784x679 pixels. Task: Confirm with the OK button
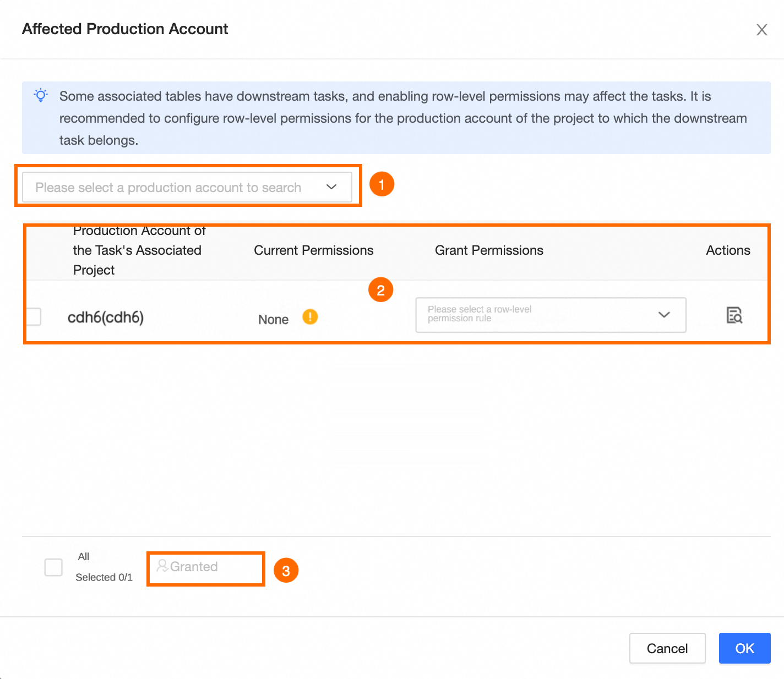coord(744,648)
